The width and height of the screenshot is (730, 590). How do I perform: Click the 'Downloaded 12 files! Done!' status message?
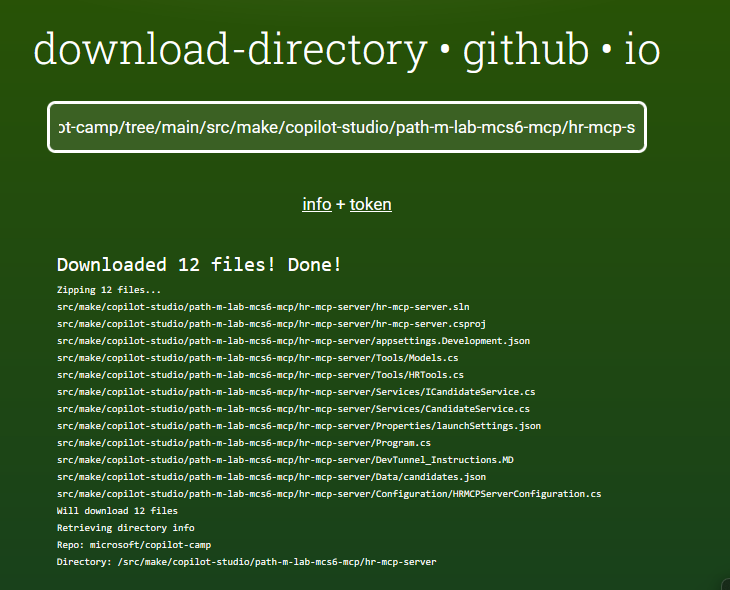[199, 265]
